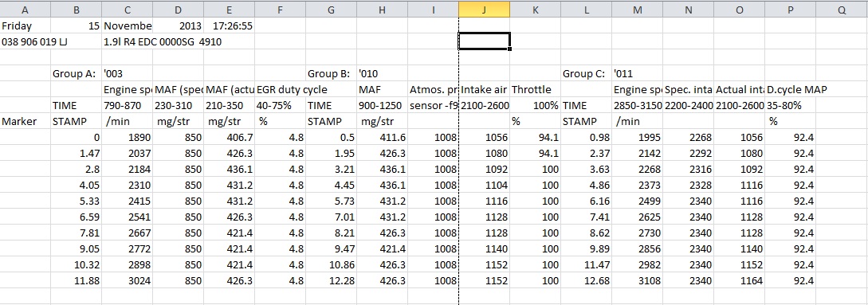Select the '/min' unit cell in column M

tap(637, 122)
